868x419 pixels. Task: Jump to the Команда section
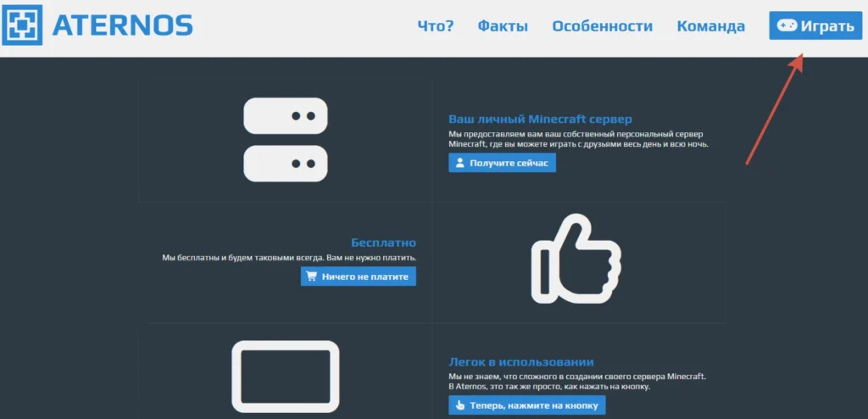pos(711,26)
